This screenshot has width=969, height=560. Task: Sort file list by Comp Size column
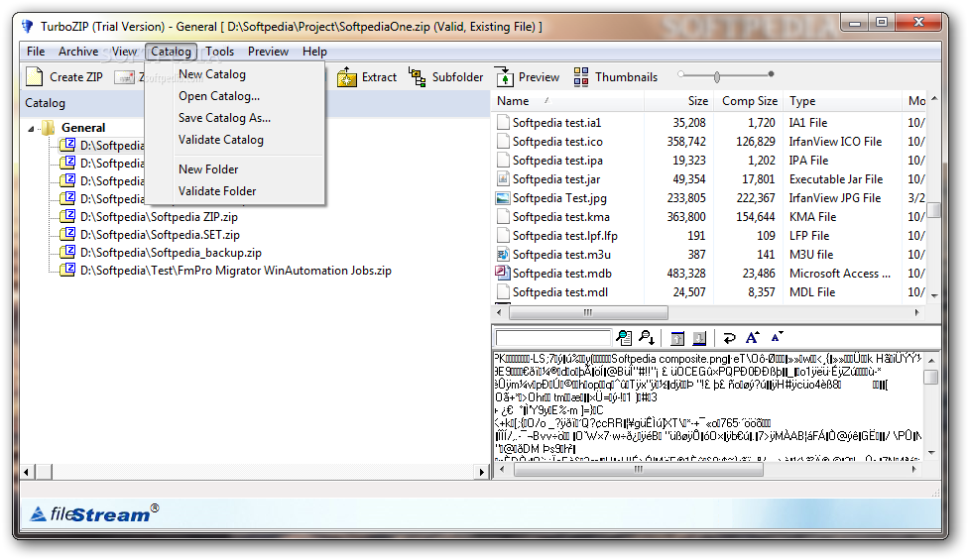(x=749, y=101)
